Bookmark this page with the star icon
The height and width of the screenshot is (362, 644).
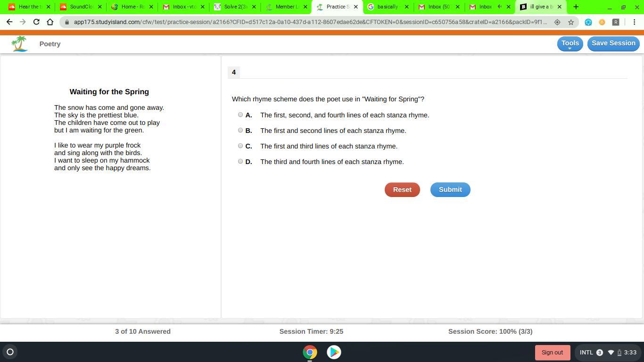(x=571, y=22)
